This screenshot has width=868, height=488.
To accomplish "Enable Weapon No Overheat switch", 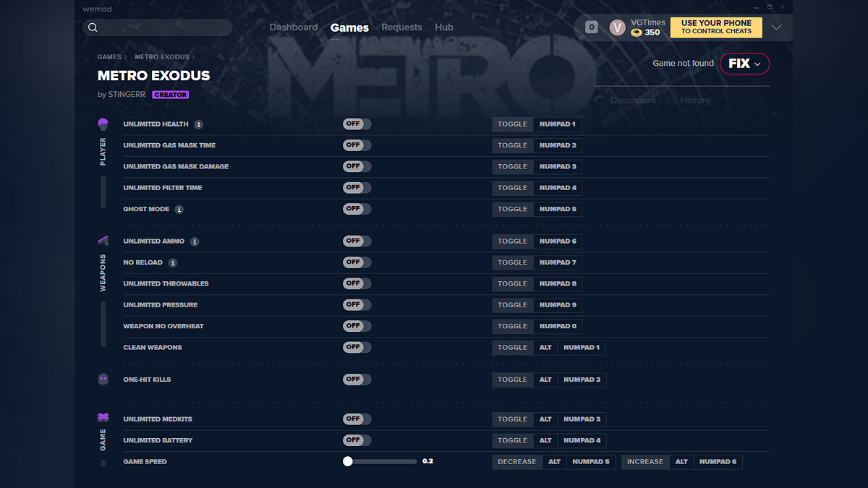I will [x=357, y=326].
